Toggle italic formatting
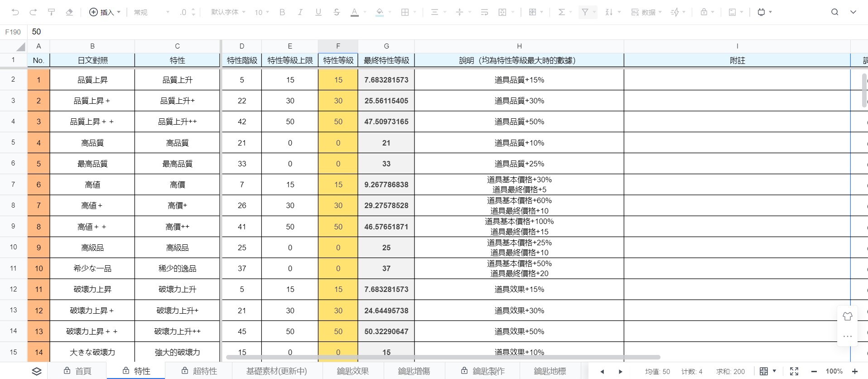This screenshot has height=379, width=868. [300, 12]
